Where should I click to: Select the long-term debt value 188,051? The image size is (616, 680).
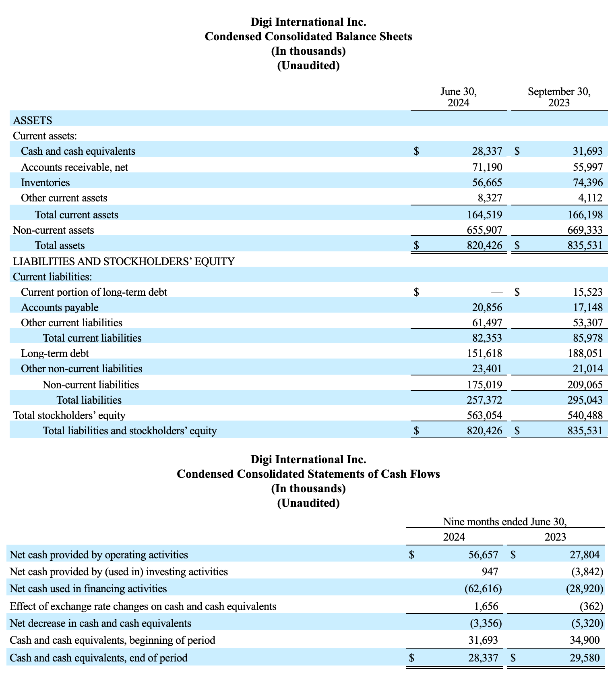coord(585,353)
